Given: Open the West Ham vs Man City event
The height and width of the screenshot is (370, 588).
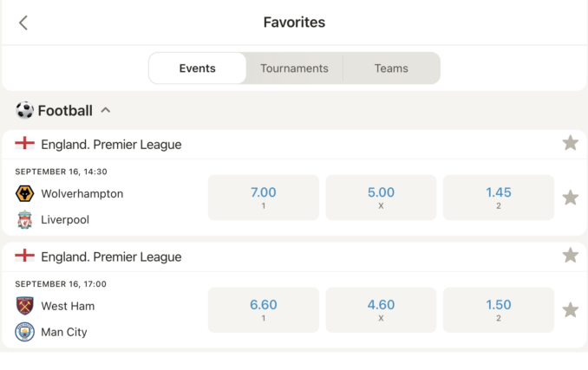Looking at the screenshot, I should [104, 318].
